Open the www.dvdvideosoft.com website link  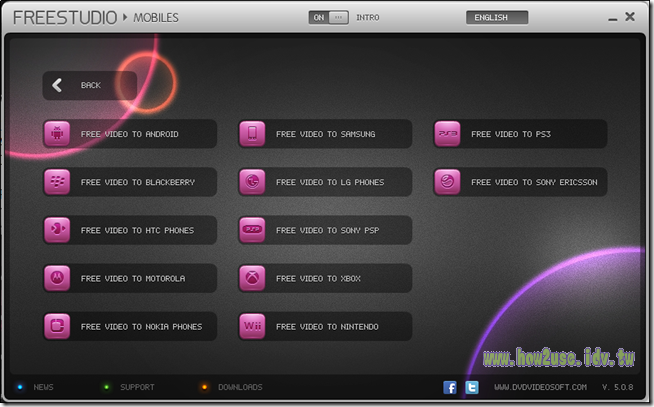[x=541, y=387]
